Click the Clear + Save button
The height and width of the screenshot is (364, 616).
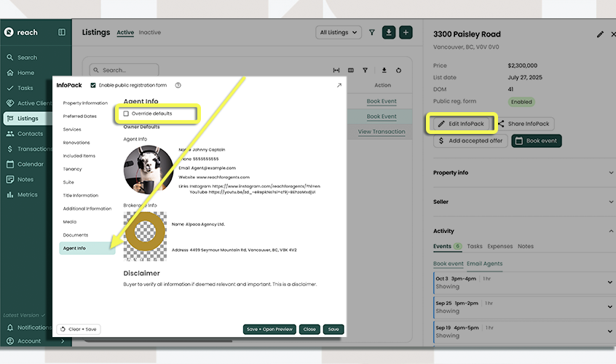click(79, 329)
